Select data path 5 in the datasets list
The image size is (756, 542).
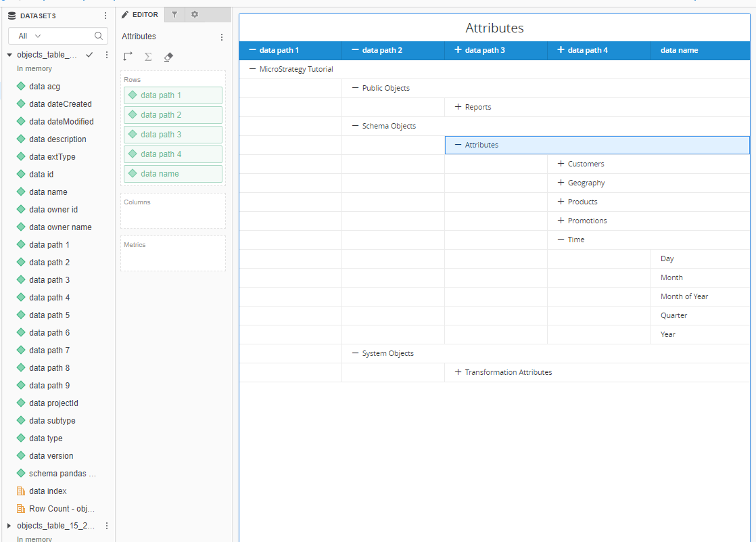[x=49, y=315]
